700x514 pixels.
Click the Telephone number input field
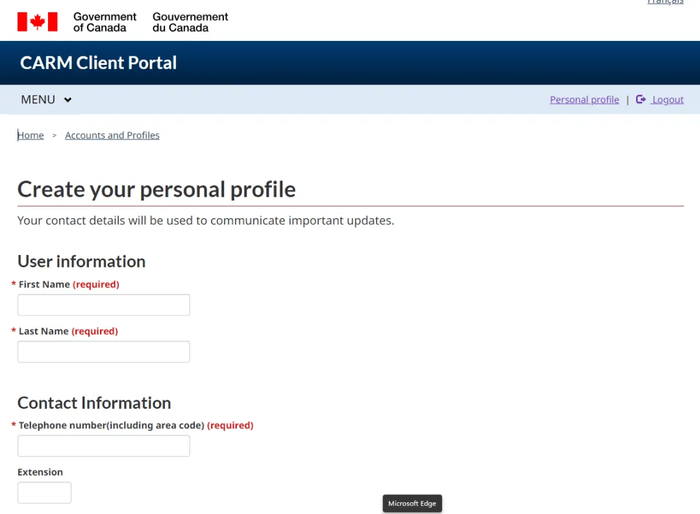[103, 446]
